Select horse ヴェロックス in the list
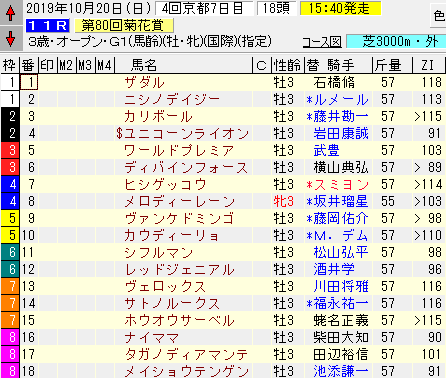This screenshot has width=446, height=378. click(x=165, y=286)
